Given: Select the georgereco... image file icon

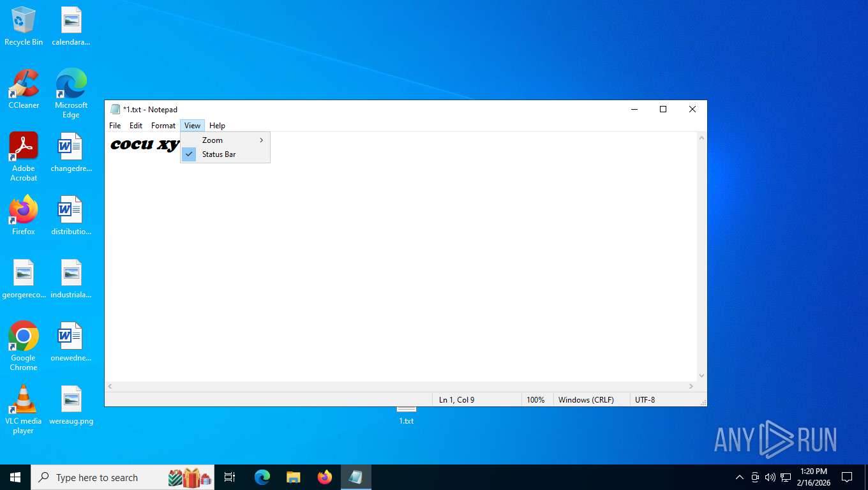Looking at the screenshot, I should tap(24, 279).
